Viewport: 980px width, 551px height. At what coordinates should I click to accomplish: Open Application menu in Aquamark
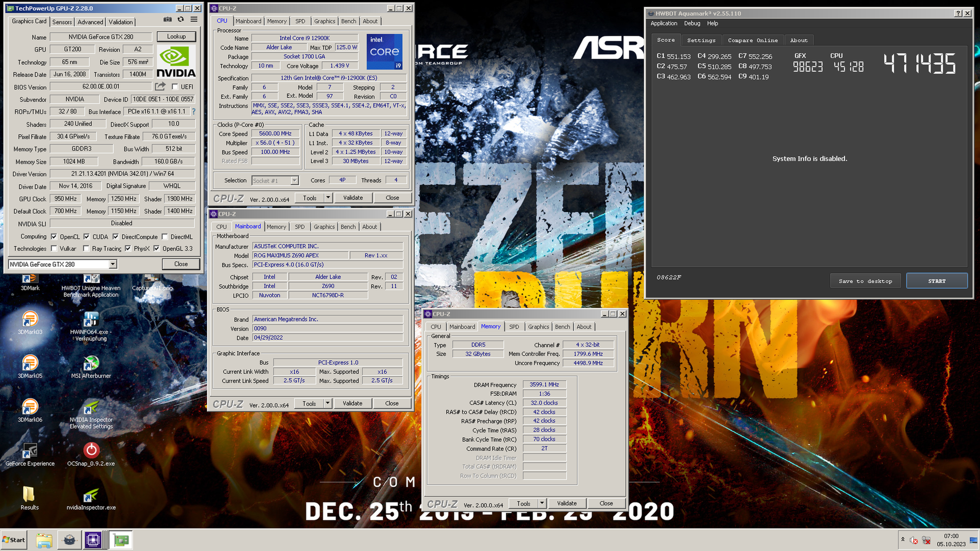pyautogui.click(x=664, y=23)
